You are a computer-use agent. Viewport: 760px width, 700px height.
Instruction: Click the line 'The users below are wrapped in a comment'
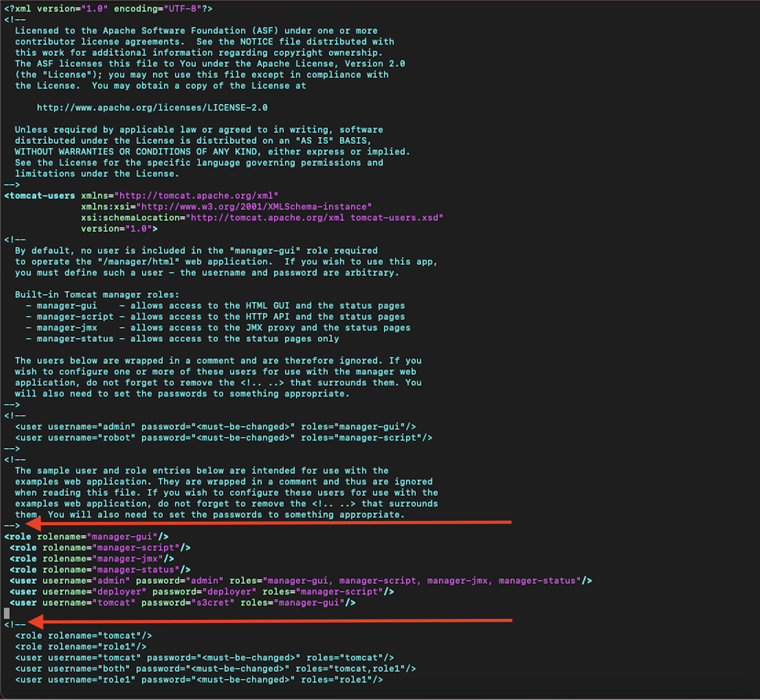click(218, 360)
